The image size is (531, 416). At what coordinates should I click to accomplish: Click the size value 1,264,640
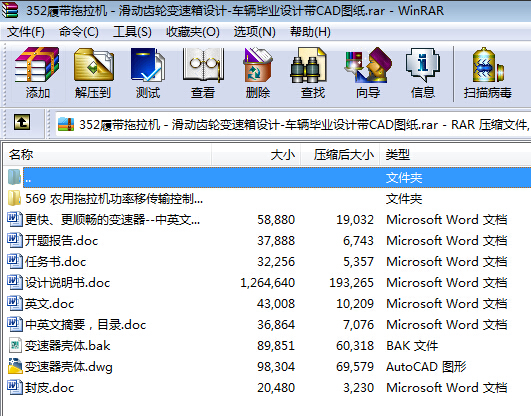(268, 283)
